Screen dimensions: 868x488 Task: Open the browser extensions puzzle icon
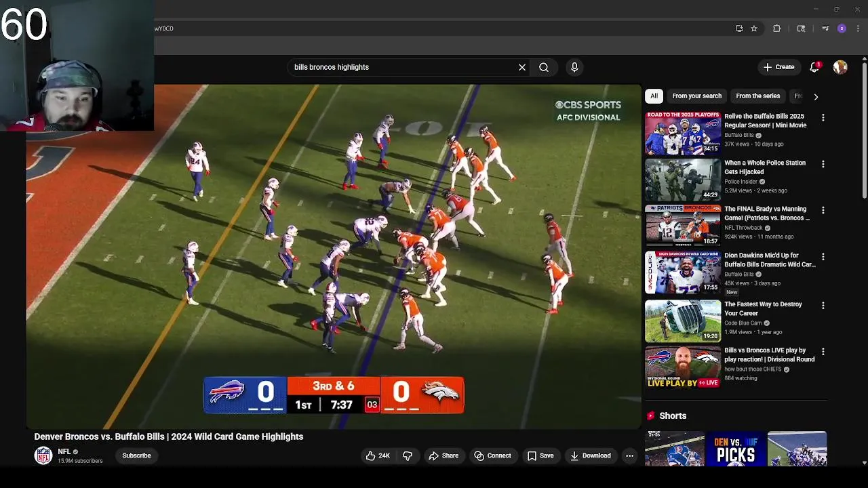(x=777, y=28)
